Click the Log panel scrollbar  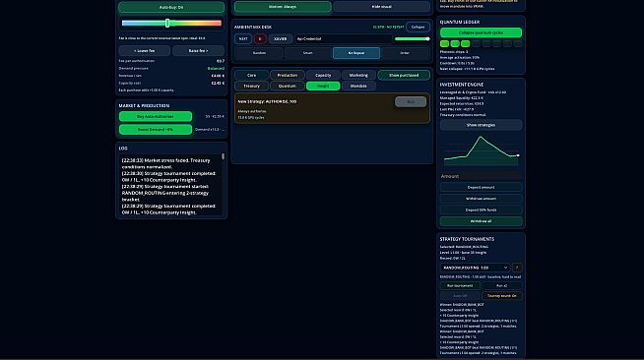click(x=223, y=156)
